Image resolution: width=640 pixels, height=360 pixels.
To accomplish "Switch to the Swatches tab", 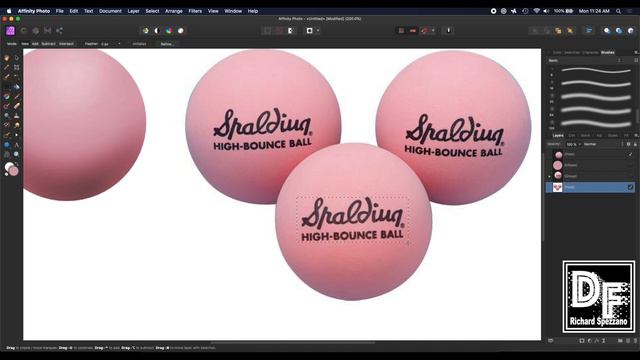I will [572, 52].
